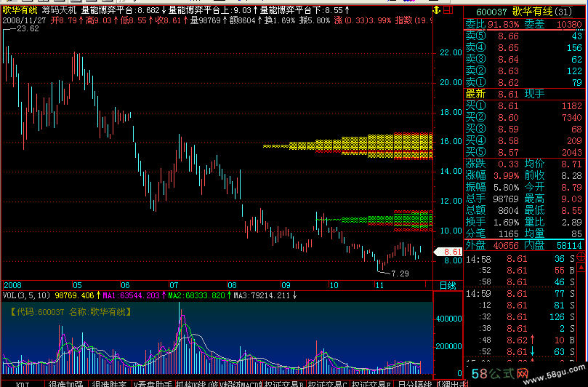The image size is (588, 387).
Task: Click the 今开 8.79 opening price field
Action: (x=553, y=187)
